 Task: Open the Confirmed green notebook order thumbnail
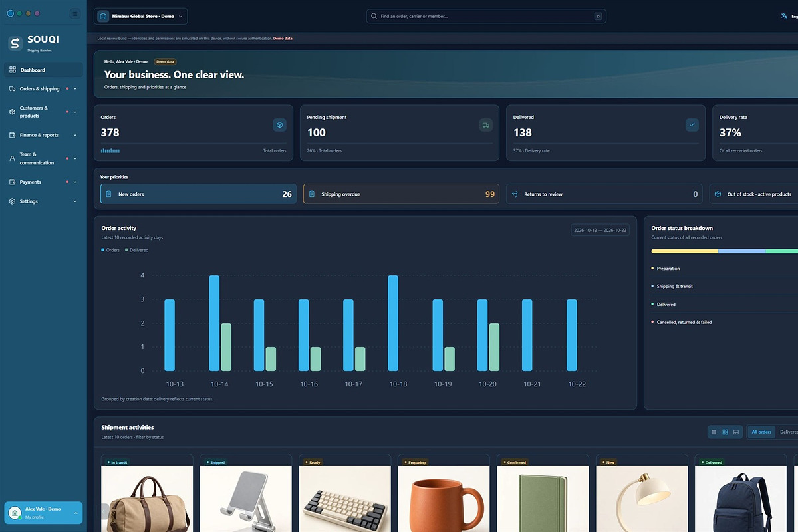[x=543, y=499]
